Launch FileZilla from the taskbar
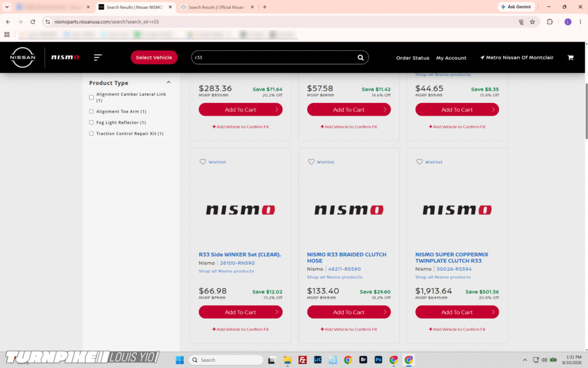Image resolution: width=588 pixels, height=368 pixels. (x=302, y=360)
